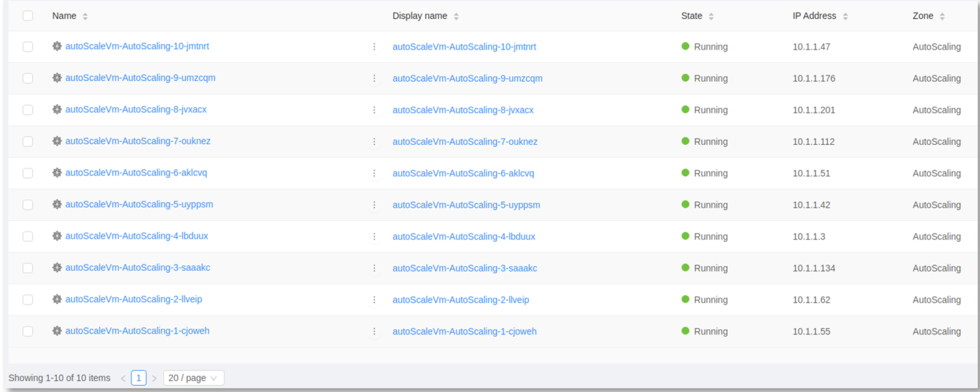980x392 pixels.
Task: Check the select-all checkbox in the header
Action: click(27, 15)
